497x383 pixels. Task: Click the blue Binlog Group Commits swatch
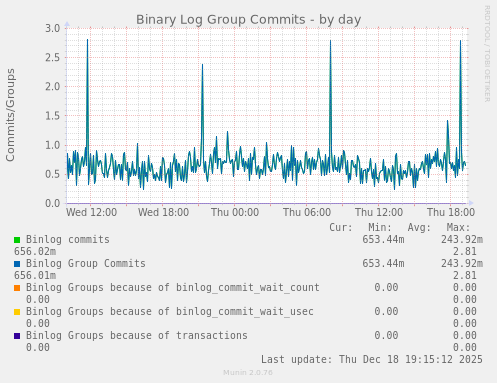[x=17, y=264]
